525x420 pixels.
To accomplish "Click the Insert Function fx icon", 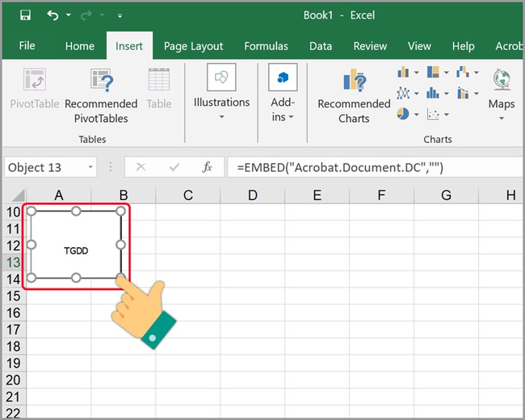I will point(207,167).
